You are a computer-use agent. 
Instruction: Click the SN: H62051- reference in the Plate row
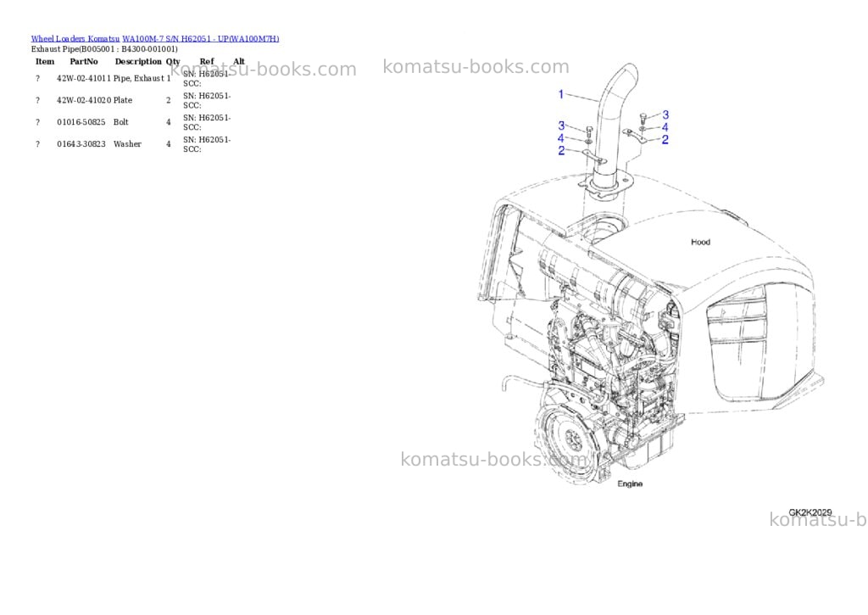pos(207,96)
